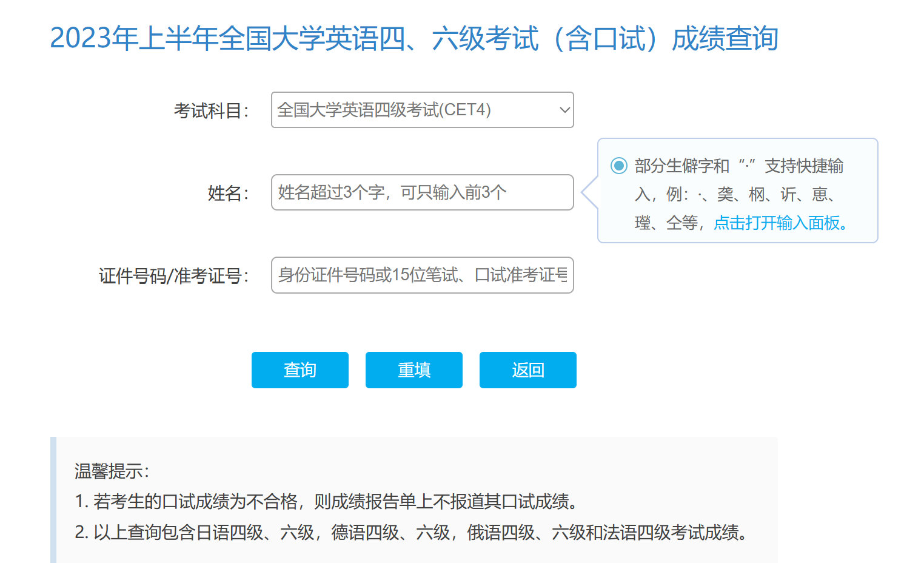Click tip 2 about 日语四级 and other languages

412,533
